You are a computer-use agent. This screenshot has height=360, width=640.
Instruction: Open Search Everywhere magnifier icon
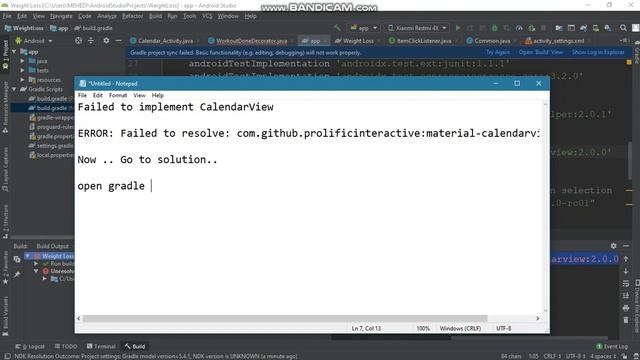point(623,28)
